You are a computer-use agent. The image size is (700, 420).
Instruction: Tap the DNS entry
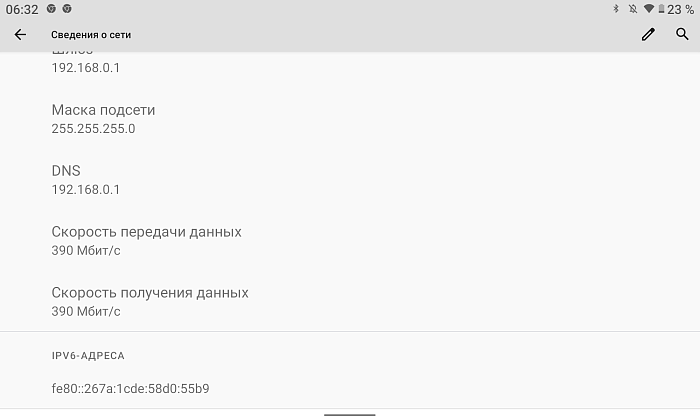350,179
